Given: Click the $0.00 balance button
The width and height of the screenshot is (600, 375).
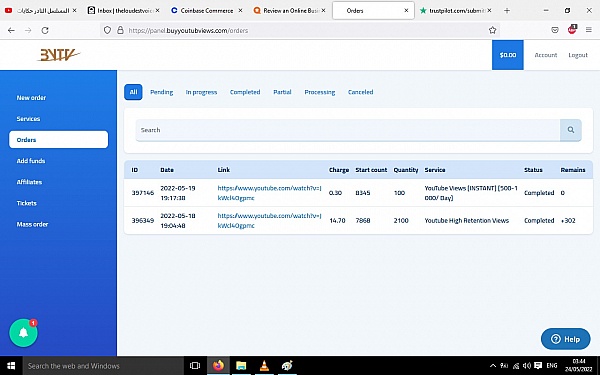Looking at the screenshot, I should pyautogui.click(x=508, y=55).
